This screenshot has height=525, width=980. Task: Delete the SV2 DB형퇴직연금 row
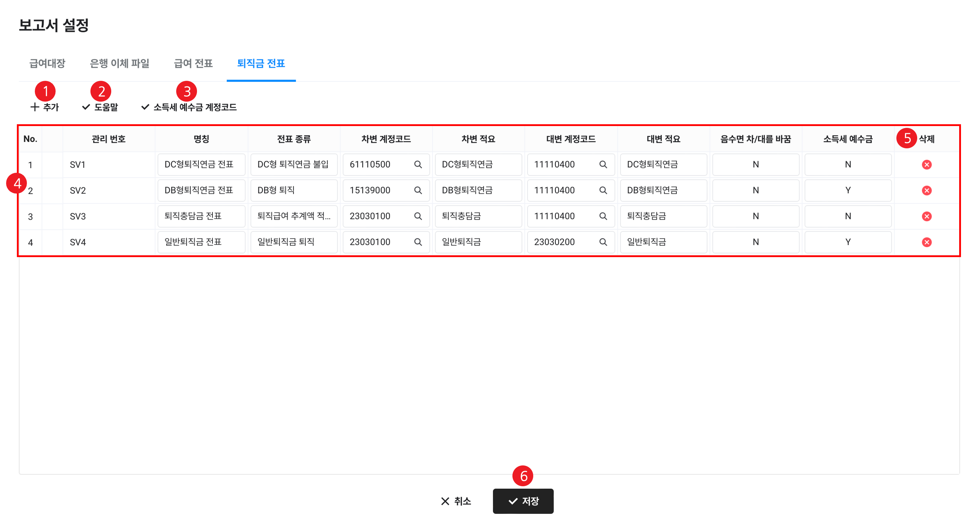click(x=927, y=190)
